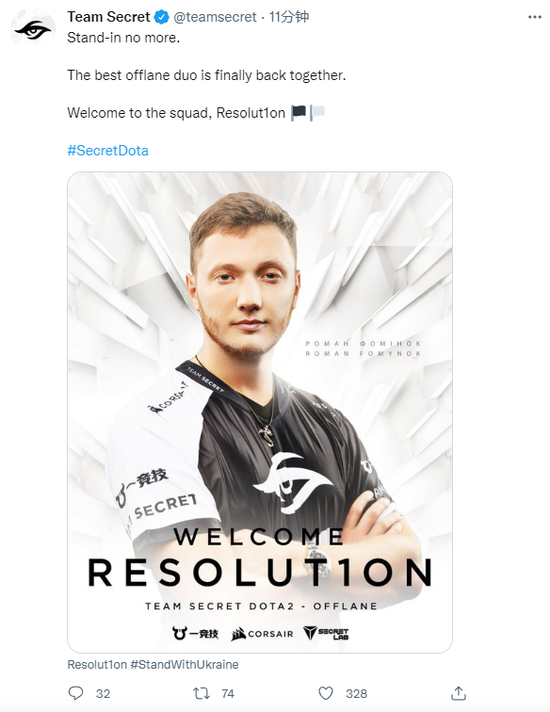The height and width of the screenshot is (712, 550).
Task: Click the tweet text 'Stand-in no more.'
Action: pos(124,38)
